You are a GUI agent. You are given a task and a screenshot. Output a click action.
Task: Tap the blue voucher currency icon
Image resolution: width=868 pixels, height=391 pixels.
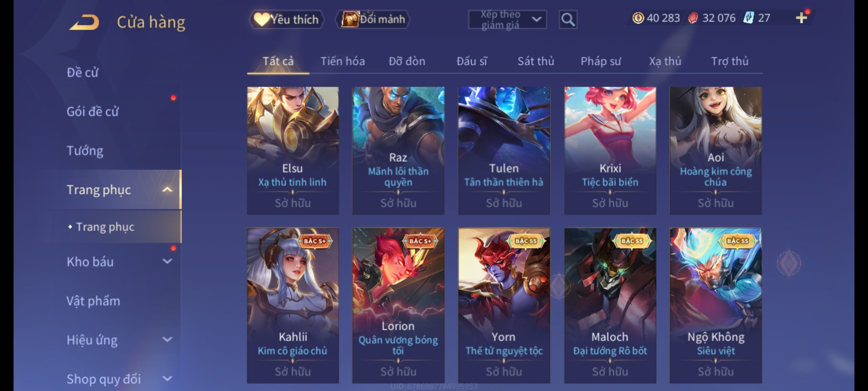pyautogui.click(x=749, y=18)
